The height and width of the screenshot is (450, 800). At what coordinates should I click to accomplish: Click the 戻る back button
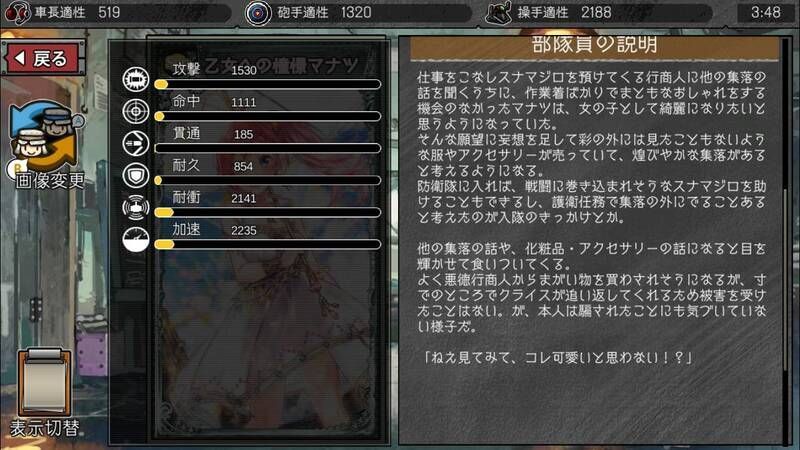pos(43,58)
